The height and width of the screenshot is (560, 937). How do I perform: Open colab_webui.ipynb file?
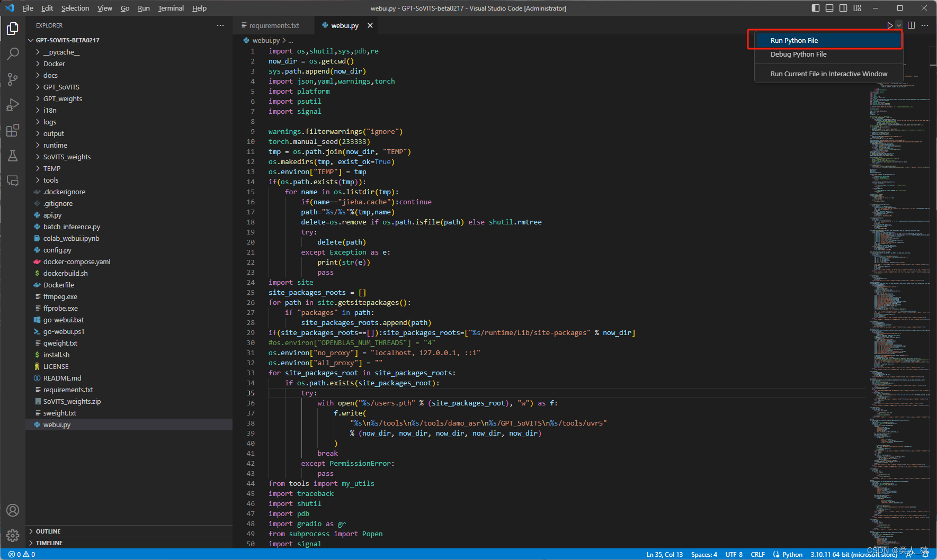point(130,238)
